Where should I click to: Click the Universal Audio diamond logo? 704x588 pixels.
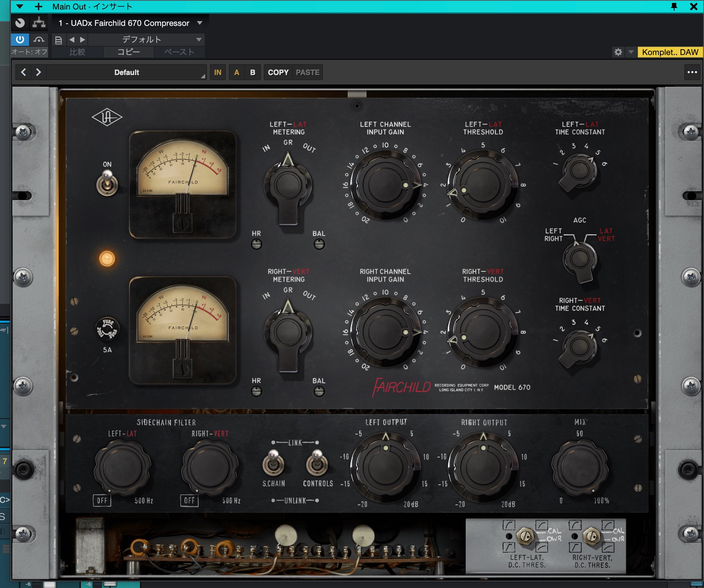pyautogui.click(x=107, y=118)
